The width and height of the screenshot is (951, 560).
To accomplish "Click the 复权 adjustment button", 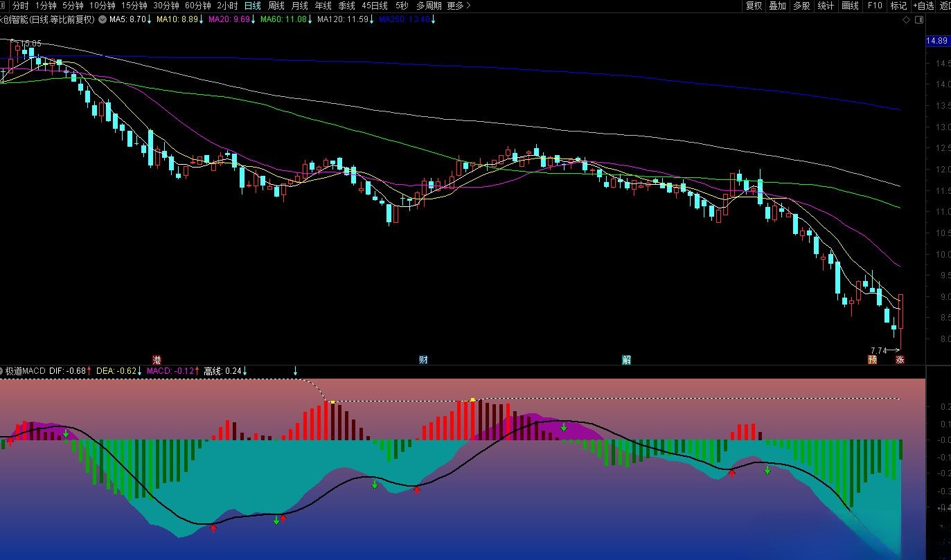I will [754, 6].
